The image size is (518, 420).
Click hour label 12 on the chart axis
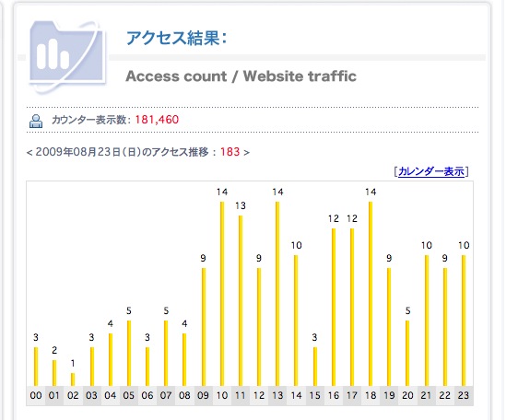[x=259, y=395]
